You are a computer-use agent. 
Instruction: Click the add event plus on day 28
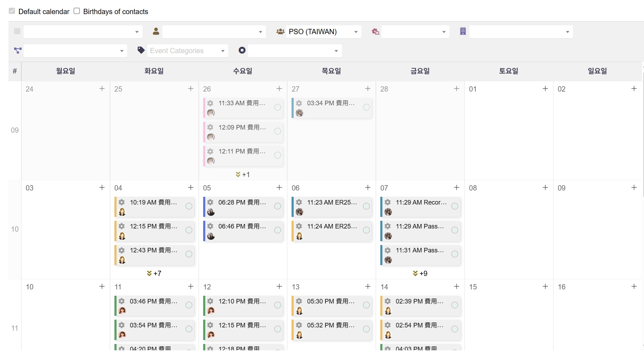tap(457, 89)
